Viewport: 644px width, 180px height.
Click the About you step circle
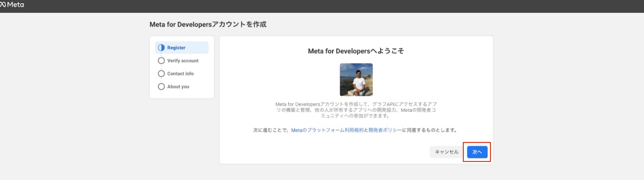click(161, 86)
